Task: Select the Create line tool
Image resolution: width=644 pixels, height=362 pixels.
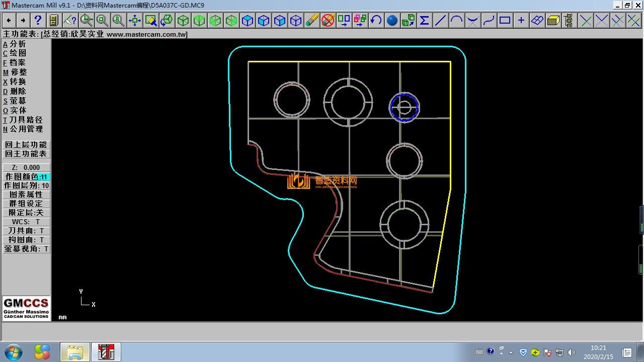Action: [x=440, y=20]
